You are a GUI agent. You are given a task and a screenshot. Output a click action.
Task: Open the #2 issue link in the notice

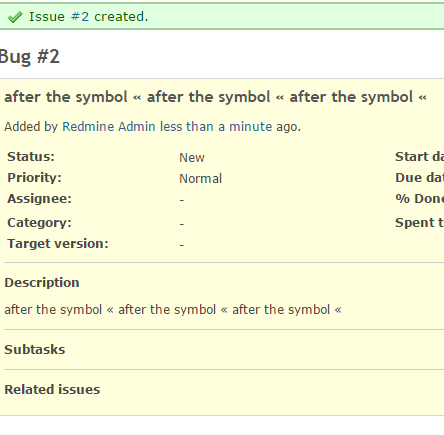point(80,17)
